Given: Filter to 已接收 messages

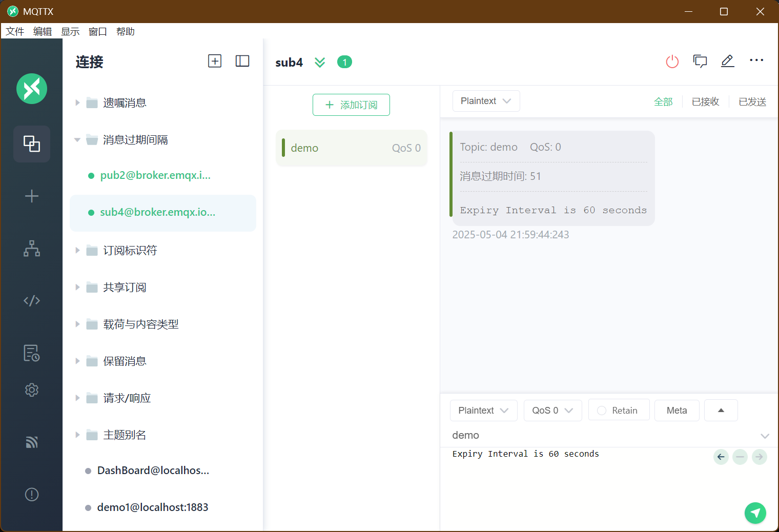Looking at the screenshot, I should coord(706,101).
